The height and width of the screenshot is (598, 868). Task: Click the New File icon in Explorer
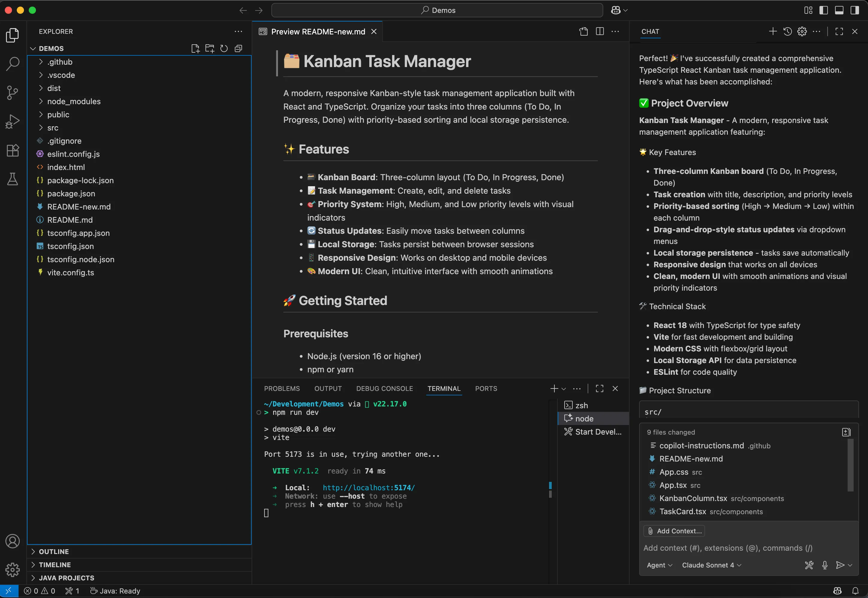click(195, 49)
